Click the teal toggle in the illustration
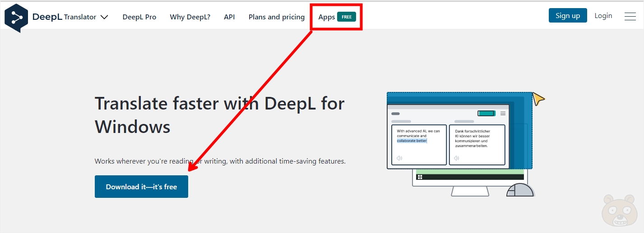Image resolution: width=644 pixels, height=233 pixels. (486, 114)
